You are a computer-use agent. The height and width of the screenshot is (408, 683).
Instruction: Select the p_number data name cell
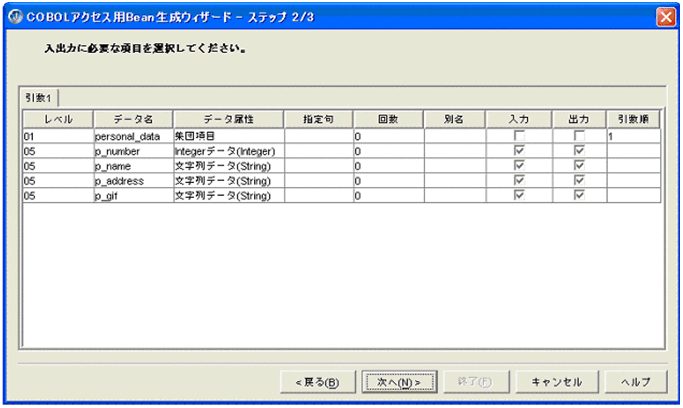click(x=133, y=151)
